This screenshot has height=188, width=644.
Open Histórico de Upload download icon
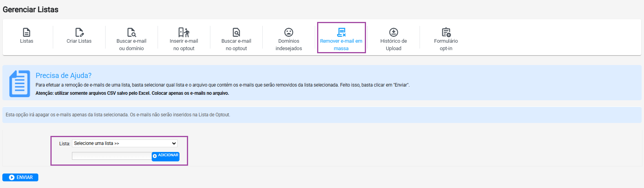pos(393,32)
